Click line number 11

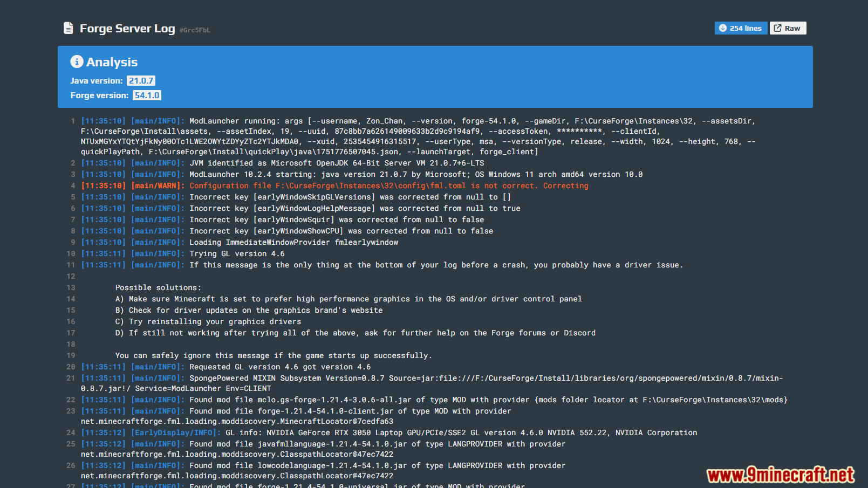coord(71,265)
